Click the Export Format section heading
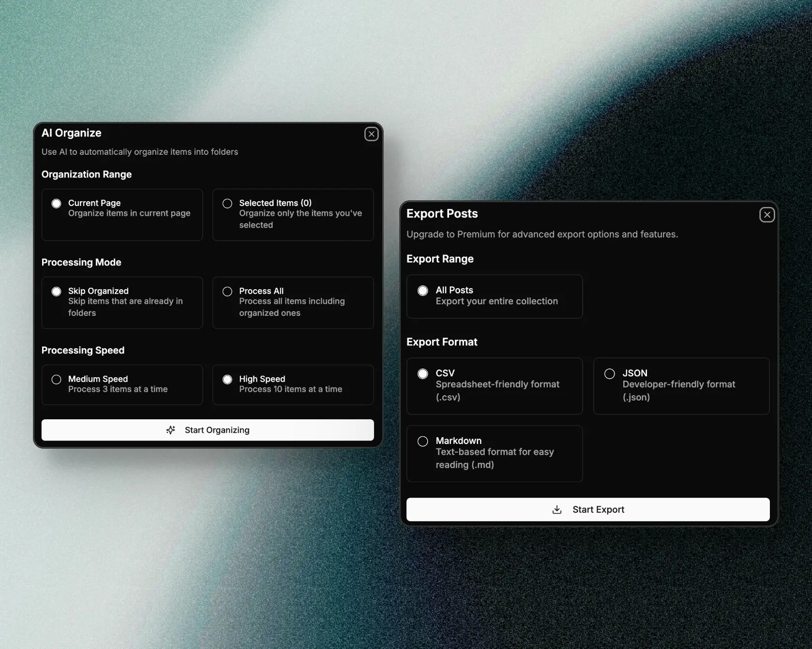This screenshot has width=812, height=649. pos(442,342)
